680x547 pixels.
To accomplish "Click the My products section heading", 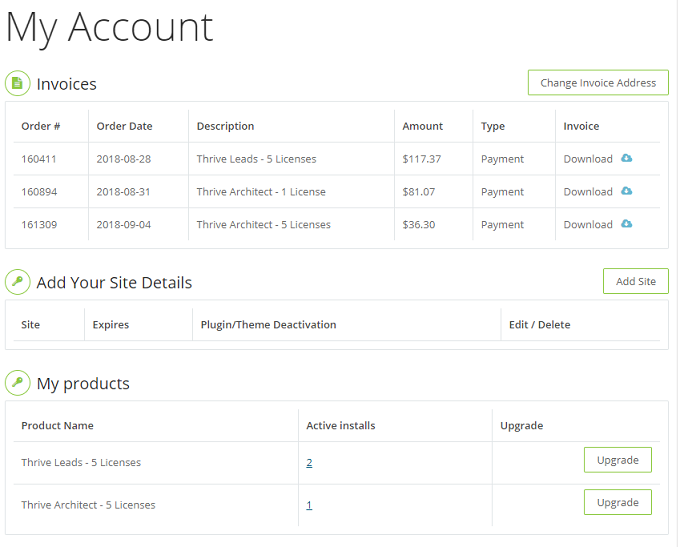I will click(x=83, y=384).
